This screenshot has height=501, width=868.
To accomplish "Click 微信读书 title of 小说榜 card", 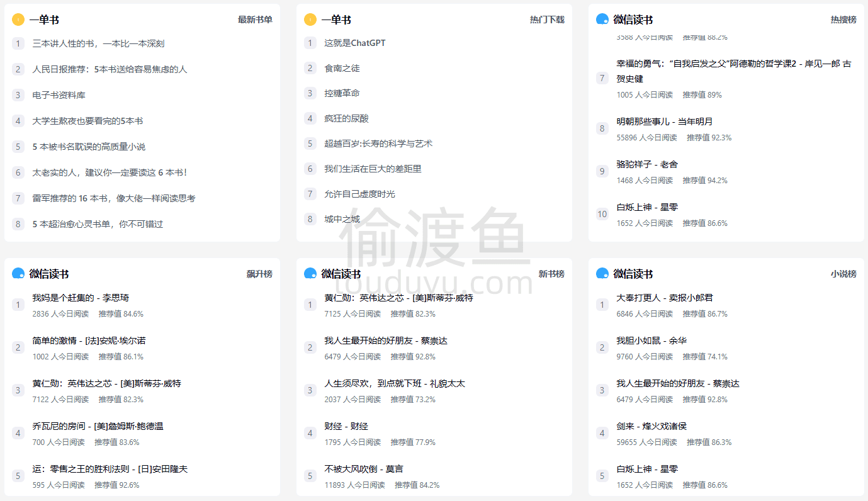I will click(x=633, y=274).
